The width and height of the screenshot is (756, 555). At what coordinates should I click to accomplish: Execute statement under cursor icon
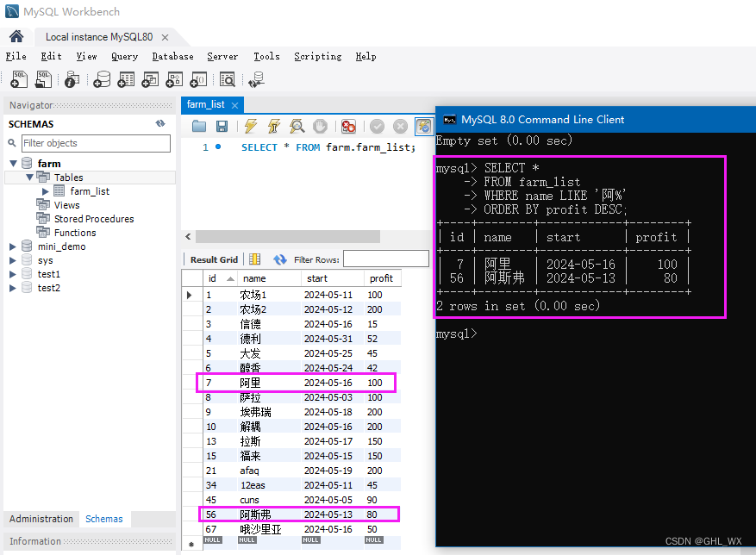click(274, 127)
